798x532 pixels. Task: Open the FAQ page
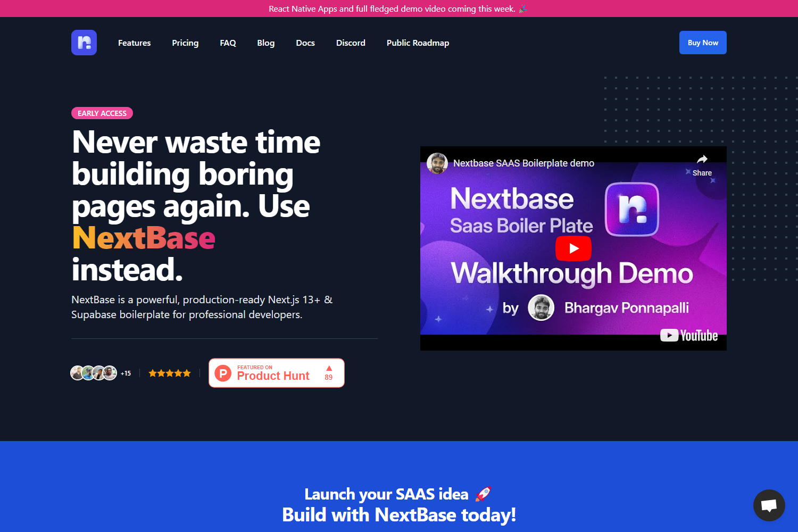(x=228, y=43)
